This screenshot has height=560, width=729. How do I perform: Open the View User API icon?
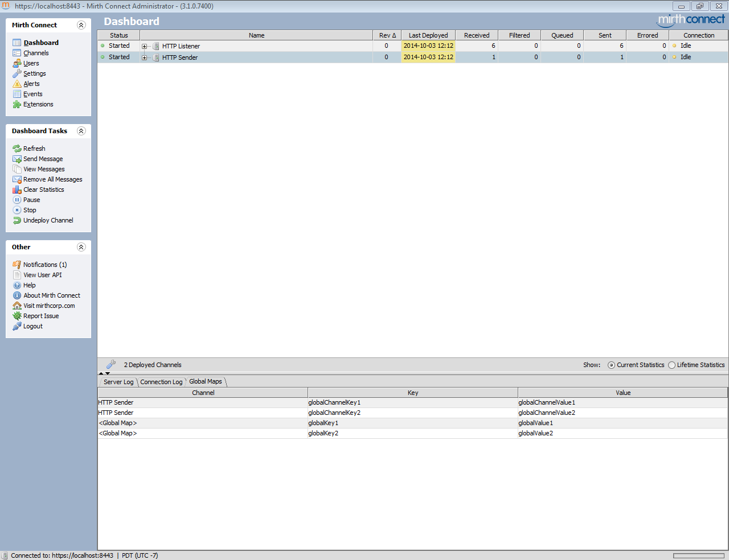coord(17,275)
